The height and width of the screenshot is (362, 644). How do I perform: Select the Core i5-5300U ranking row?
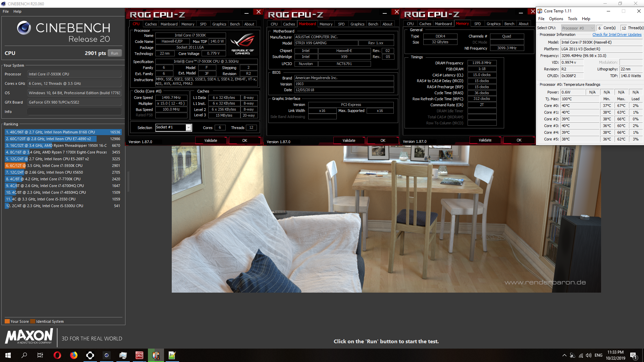coord(63,206)
